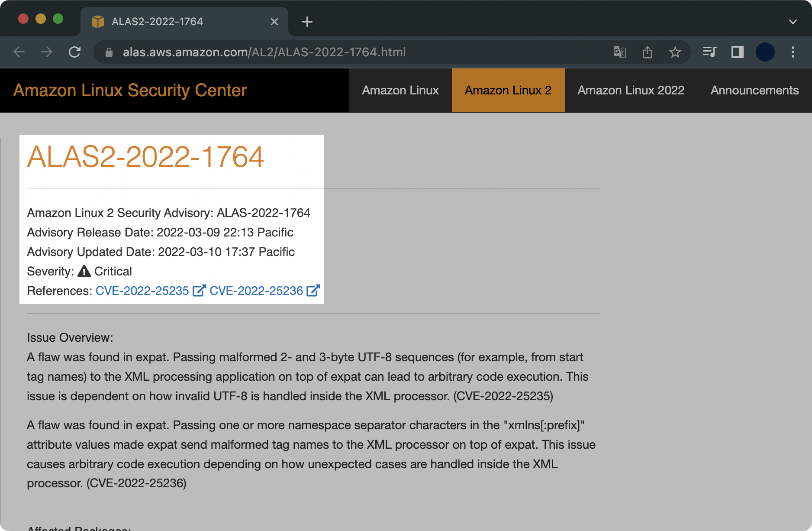Open the Amazon Linux menu item
The image size is (812, 531).
click(x=400, y=90)
